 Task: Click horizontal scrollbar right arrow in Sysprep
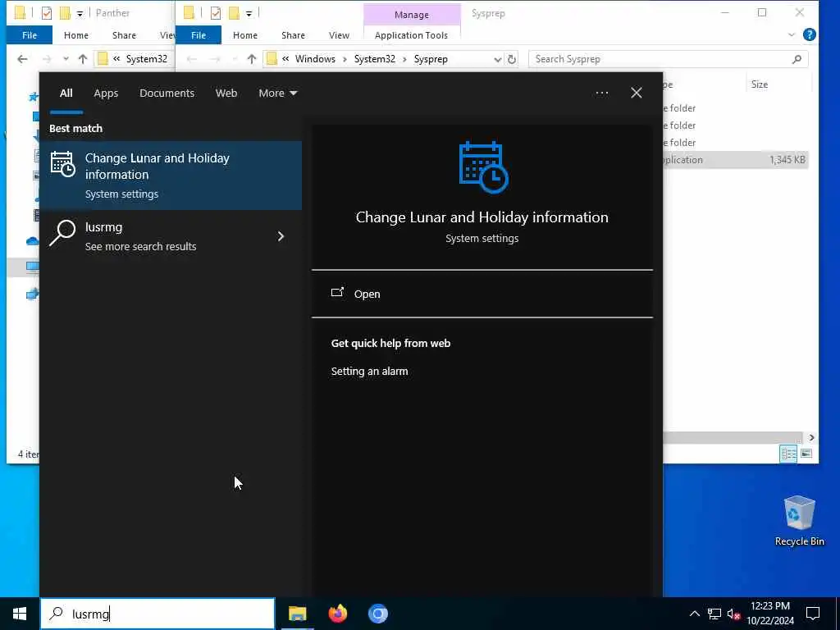pos(811,437)
